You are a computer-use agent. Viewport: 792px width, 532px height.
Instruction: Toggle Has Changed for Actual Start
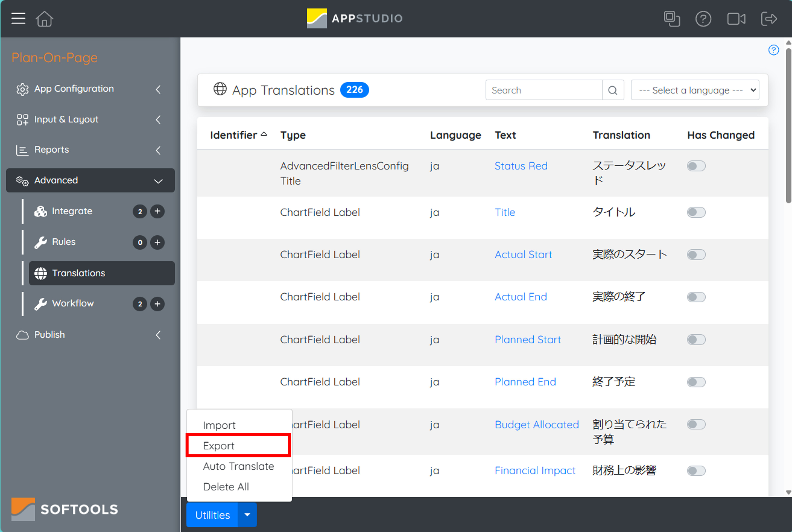[x=696, y=255]
